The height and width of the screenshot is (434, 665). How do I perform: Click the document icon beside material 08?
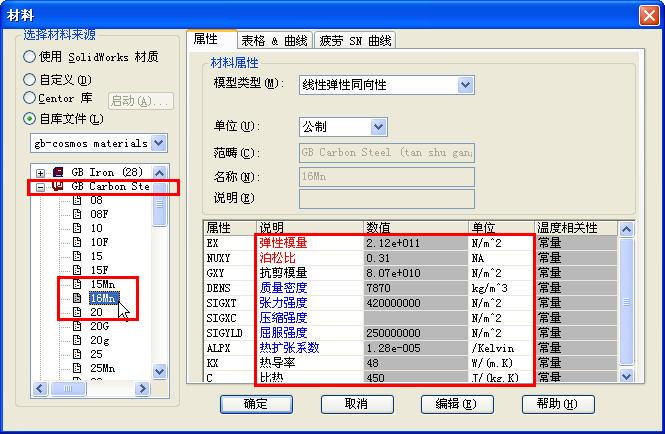tap(77, 200)
